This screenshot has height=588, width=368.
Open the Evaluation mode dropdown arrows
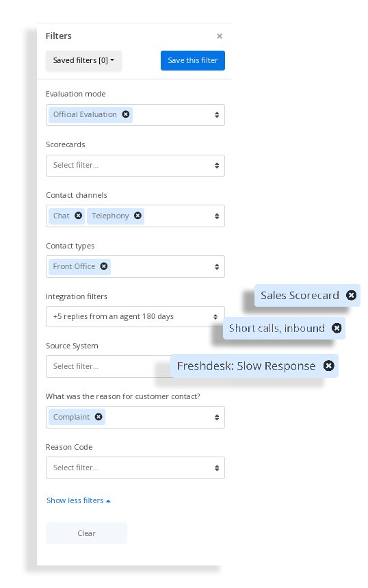point(217,115)
